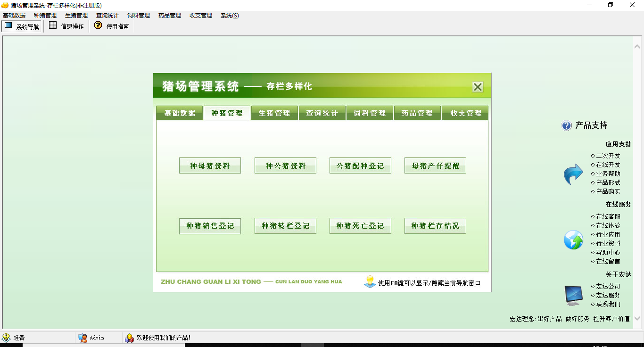Open the 药品管理 menu in the menu bar
This screenshot has height=347, width=644.
[x=170, y=16]
